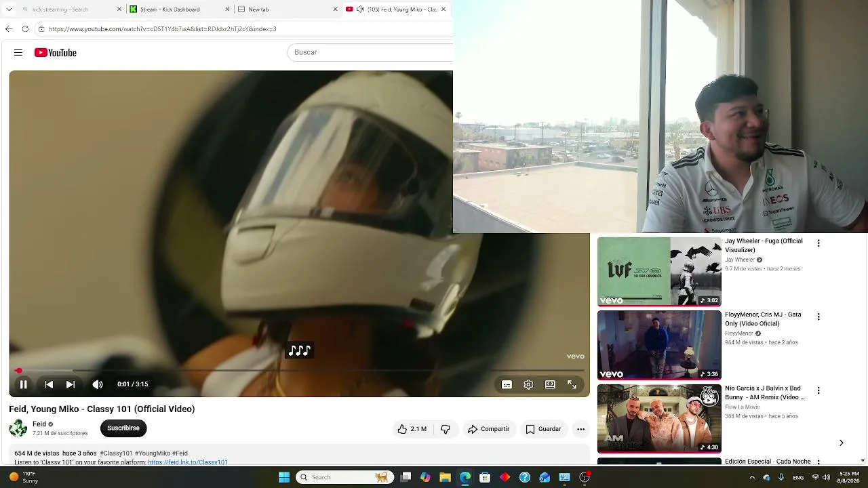Click the Suscribirse button

point(123,428)
